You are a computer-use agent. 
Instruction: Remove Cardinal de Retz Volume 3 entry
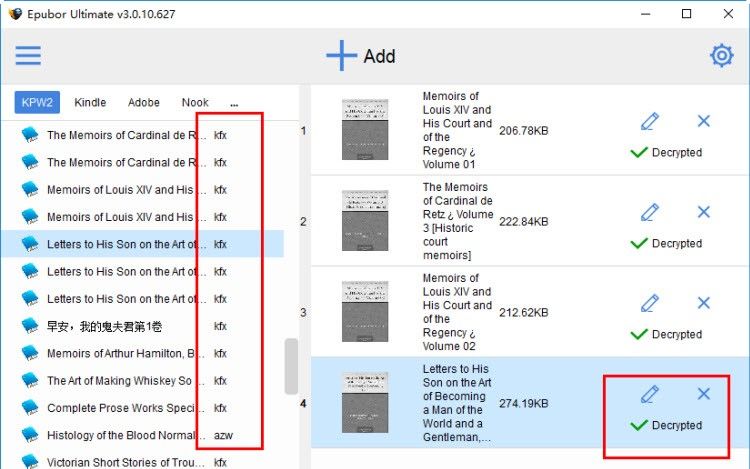[704, 212]
